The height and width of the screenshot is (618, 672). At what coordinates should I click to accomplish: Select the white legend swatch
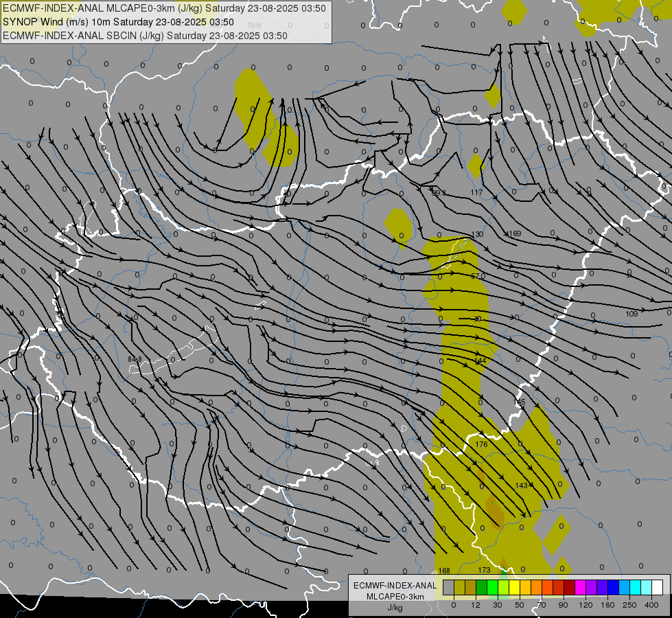coord(658,587)
